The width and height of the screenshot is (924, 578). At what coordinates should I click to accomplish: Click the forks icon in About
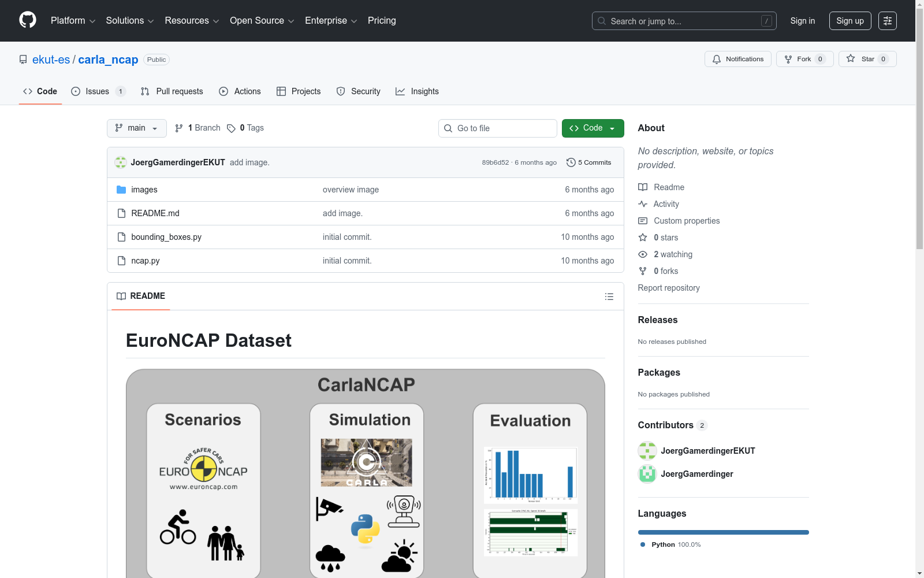[643, 271]
